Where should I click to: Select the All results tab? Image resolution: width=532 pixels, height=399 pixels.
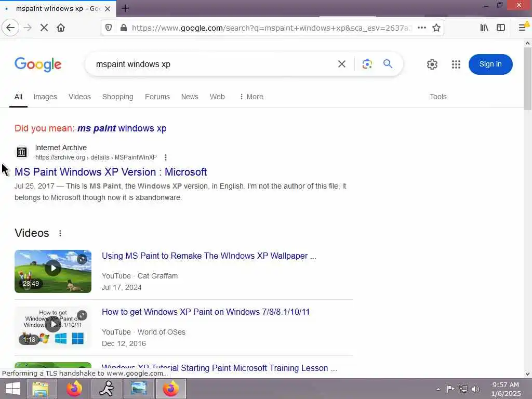click(x=18, y=97)
